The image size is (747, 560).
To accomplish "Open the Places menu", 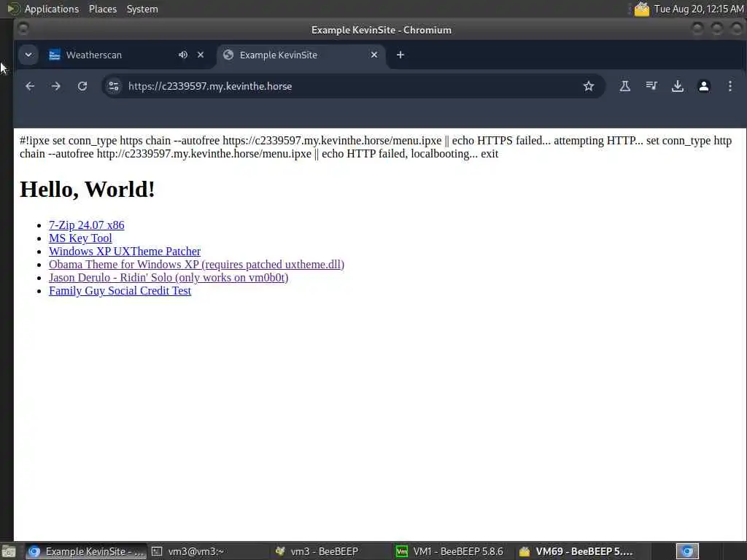I will click(103, 9).
